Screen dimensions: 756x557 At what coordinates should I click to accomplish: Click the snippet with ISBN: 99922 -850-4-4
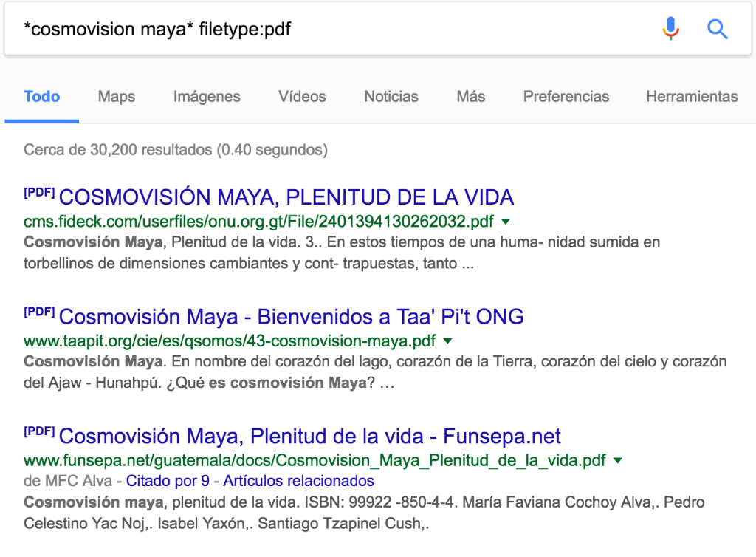[x=364, y=513]
